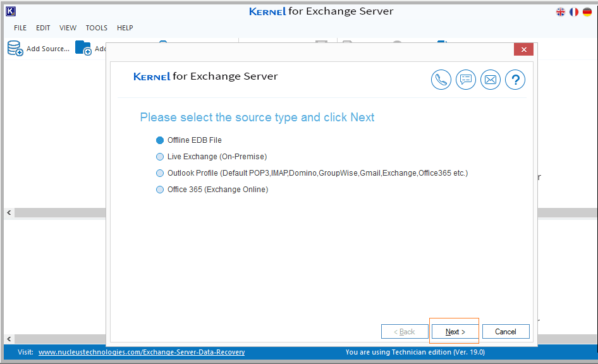Switch language via UK flag icon
The width and height of the screenshot is (598, 364).
click(560, 12)
